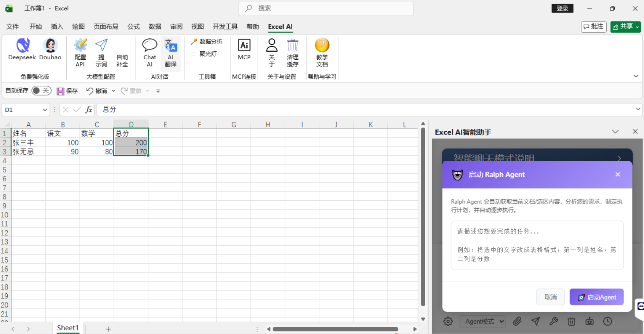
Task: Click the insert function fx icon
Action: pos(88,110)
